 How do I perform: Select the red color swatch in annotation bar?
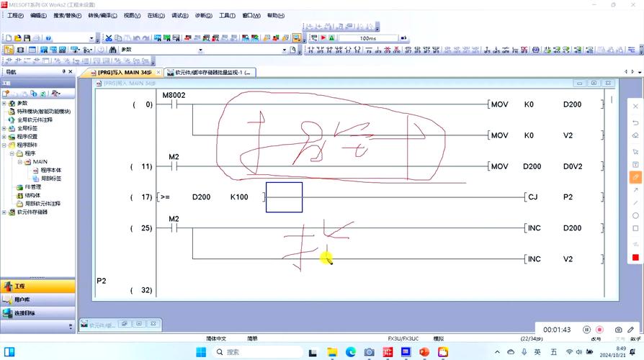(x=635, y=257)
